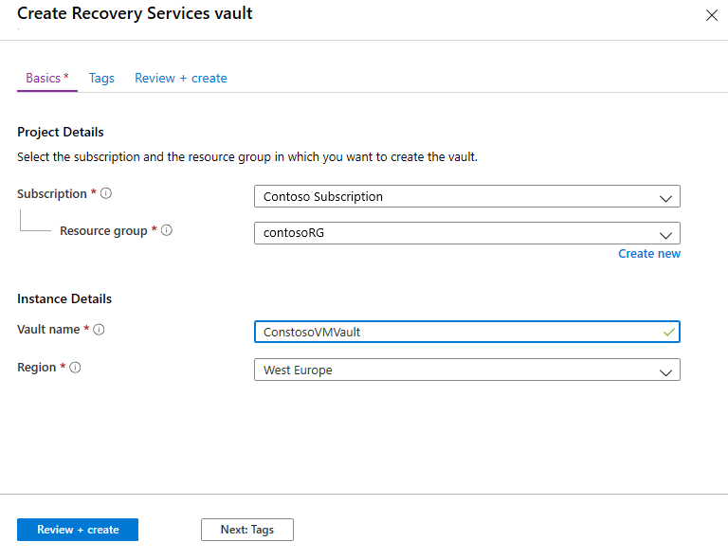
Task: Switch to the Tags tab
Action: pyautogui.click(x=101, y=78)
